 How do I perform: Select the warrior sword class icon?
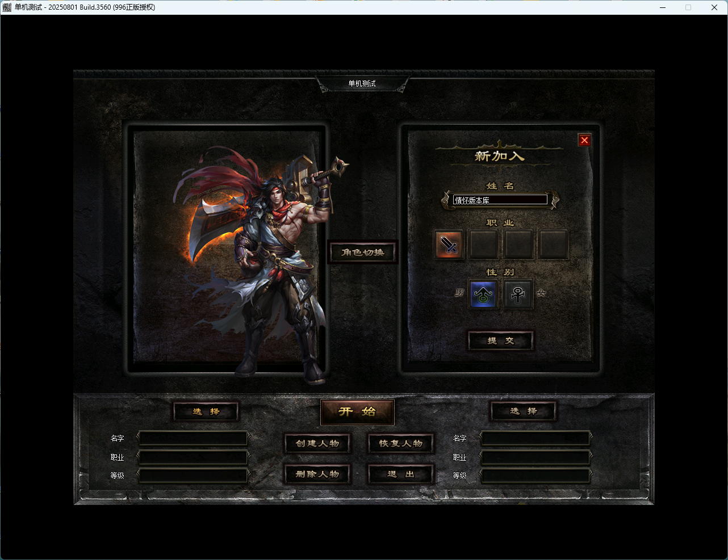pyautogui.click(x=449, y=245)
